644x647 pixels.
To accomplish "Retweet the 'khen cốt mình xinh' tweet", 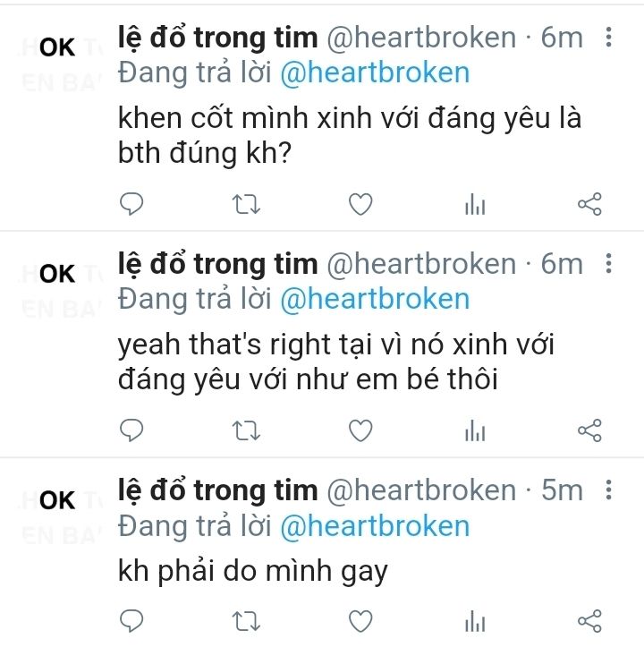I will pyautogui.click(x=246, y=204).
